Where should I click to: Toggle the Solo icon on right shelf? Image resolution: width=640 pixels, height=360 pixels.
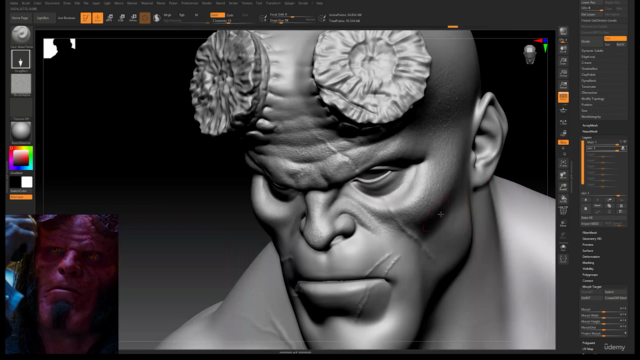(x=563, y=247)
